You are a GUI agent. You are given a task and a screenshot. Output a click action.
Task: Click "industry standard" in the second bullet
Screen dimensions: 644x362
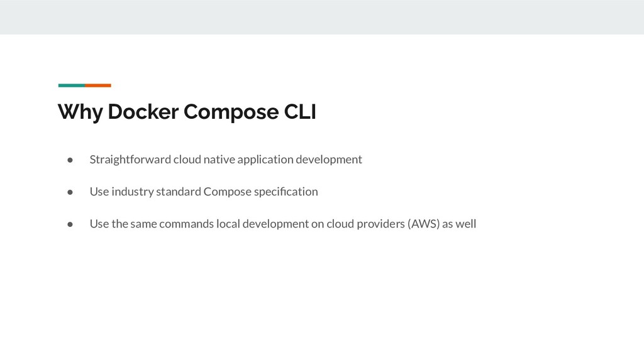pos(156,192)
